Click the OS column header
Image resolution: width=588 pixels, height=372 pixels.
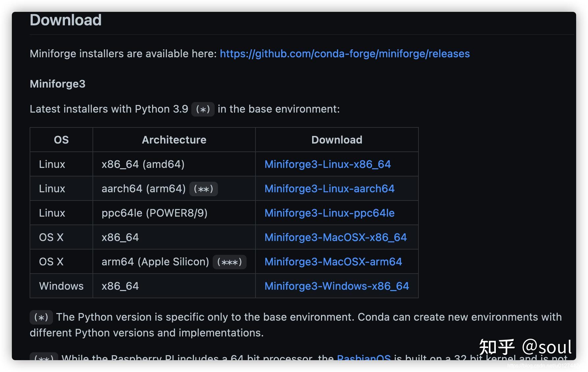(x=61, y=140)
